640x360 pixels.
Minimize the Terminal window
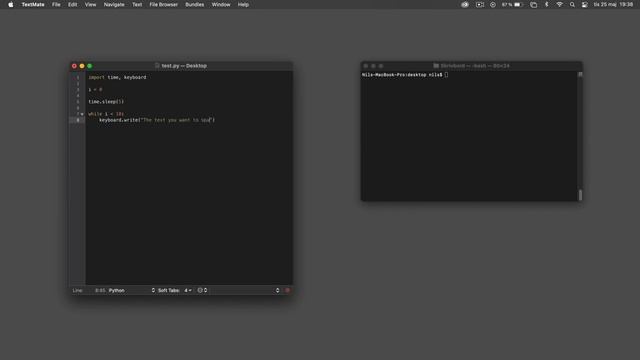373,66
